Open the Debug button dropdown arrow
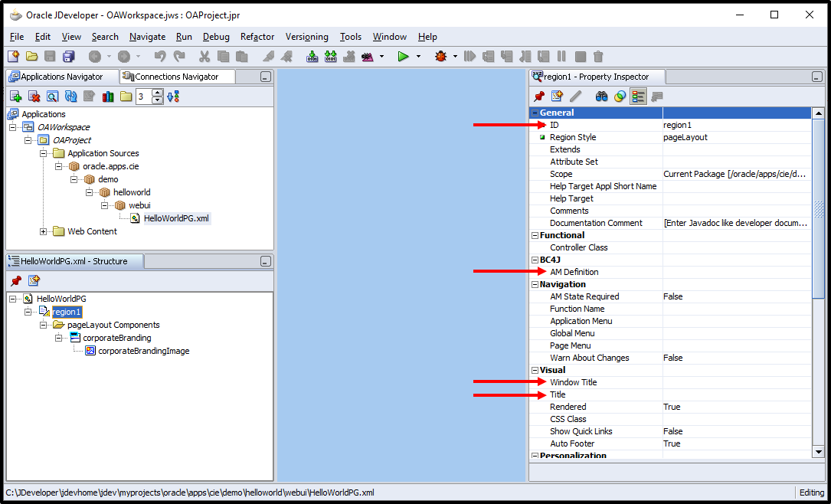Viewport: 831px width, 504px height. point(455,56)
